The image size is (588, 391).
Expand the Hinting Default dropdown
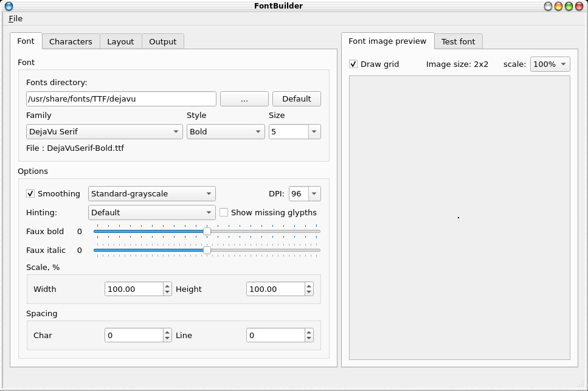click(x=151, y=213)
